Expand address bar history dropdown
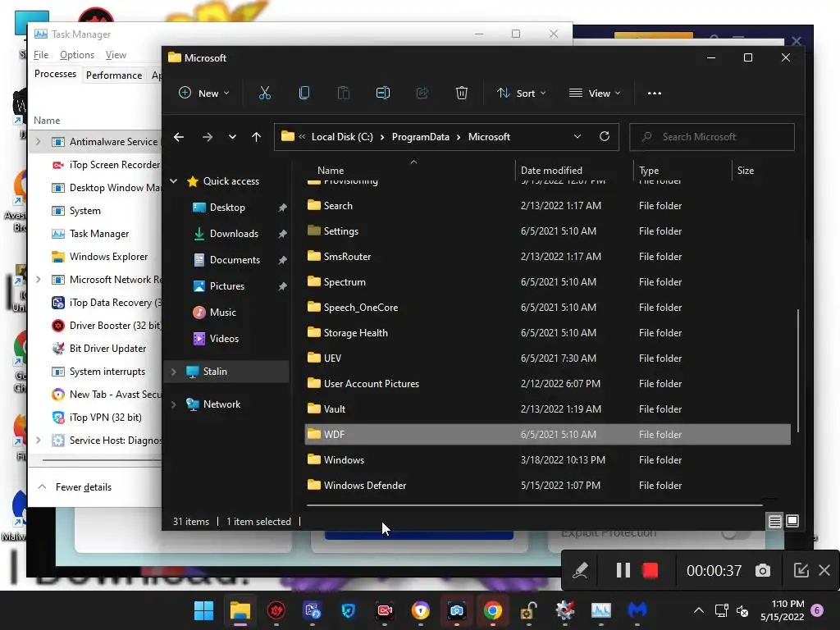 pyautogui.click(x=577, y=137)
